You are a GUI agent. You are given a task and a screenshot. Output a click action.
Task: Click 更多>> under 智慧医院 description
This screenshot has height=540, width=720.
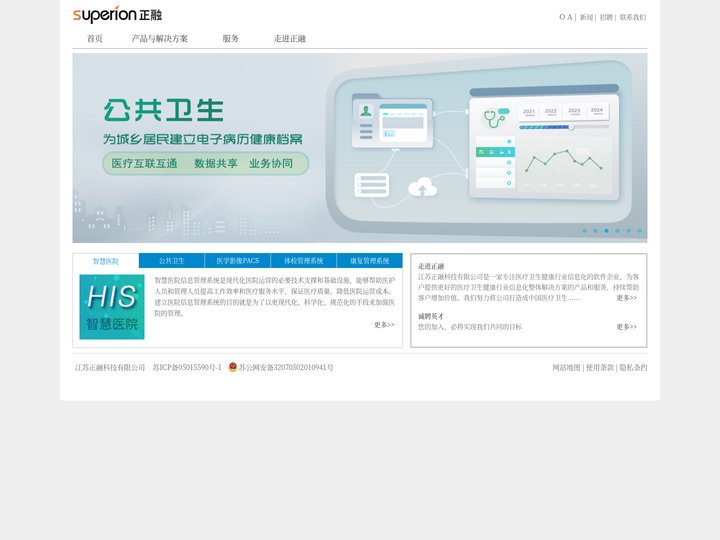pyautogui.click(x=384, y=325)
